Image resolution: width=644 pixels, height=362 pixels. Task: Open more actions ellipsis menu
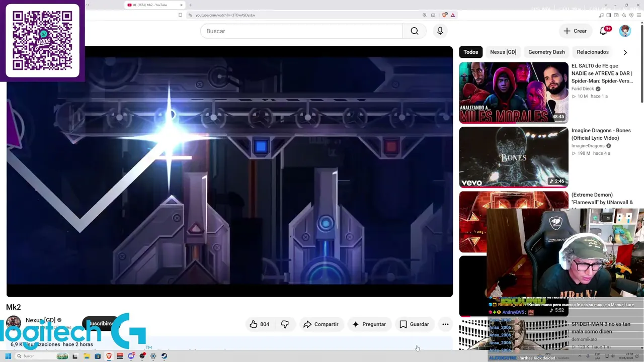445,324
